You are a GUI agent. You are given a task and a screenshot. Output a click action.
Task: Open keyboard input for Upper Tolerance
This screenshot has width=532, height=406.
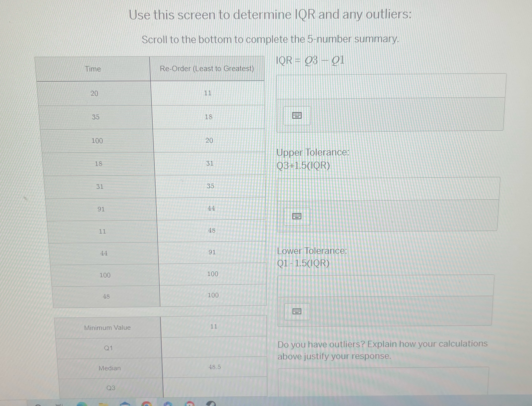297,216
